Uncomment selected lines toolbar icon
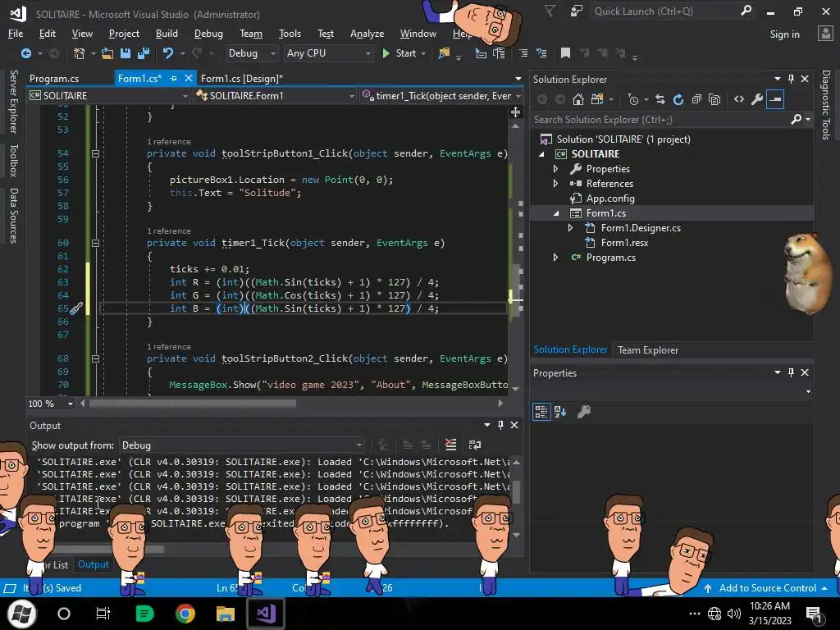The height and width of the screenshot is (630, 840). (x=541, y=53)
